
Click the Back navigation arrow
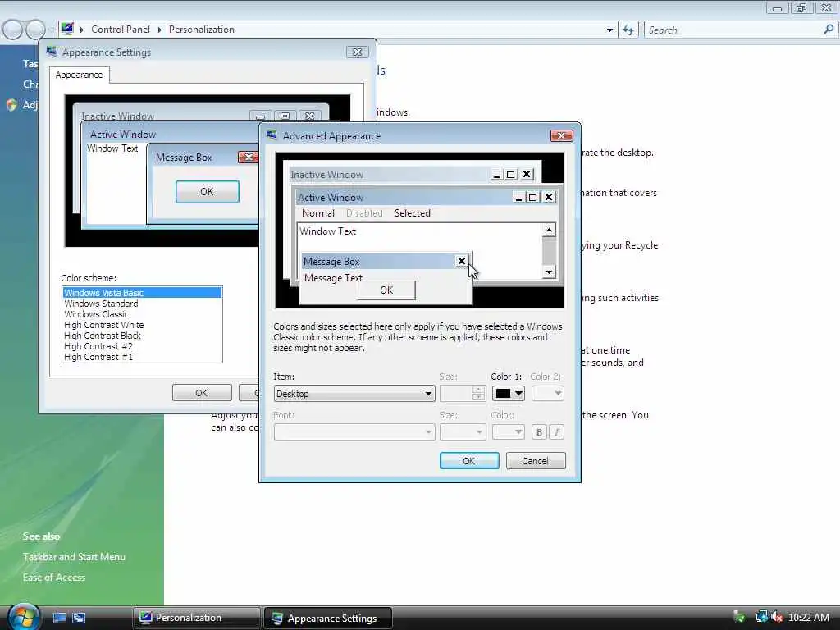[12, 30]
